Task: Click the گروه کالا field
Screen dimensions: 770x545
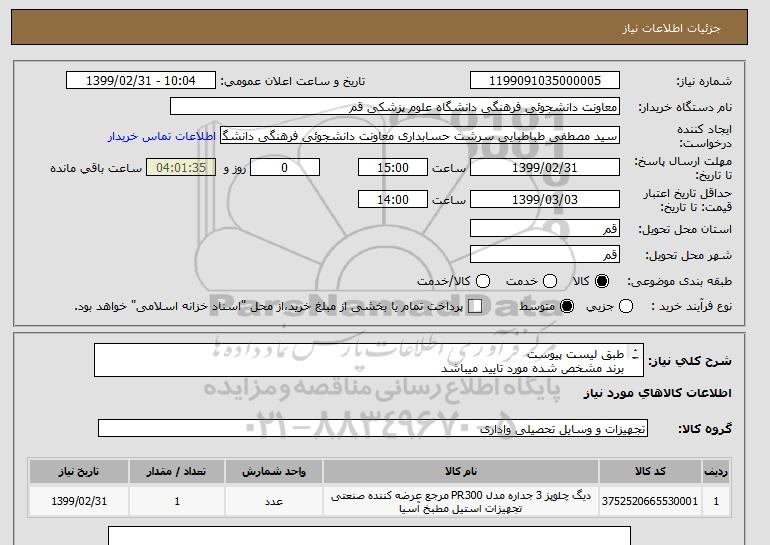Action: [x=373, y=428]
